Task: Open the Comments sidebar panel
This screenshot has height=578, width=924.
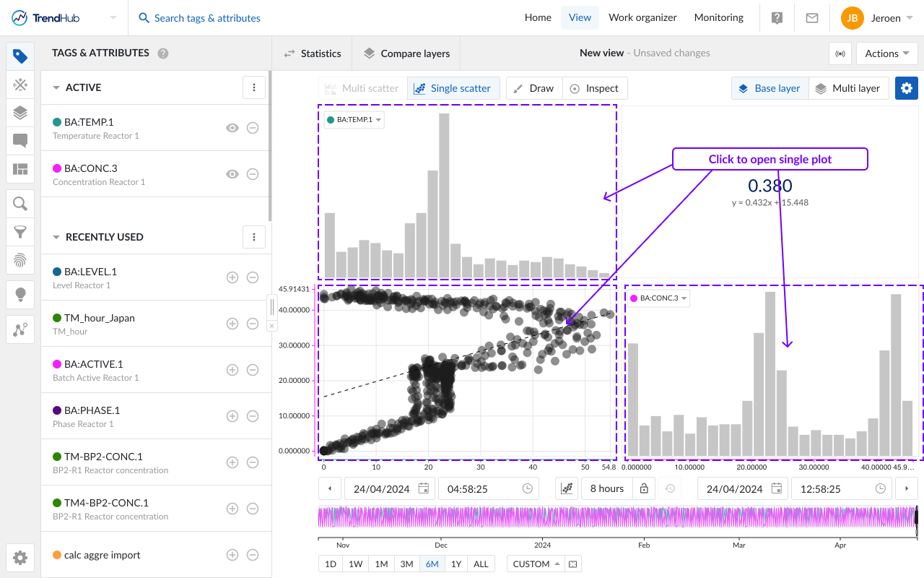Action: [19, 141]
